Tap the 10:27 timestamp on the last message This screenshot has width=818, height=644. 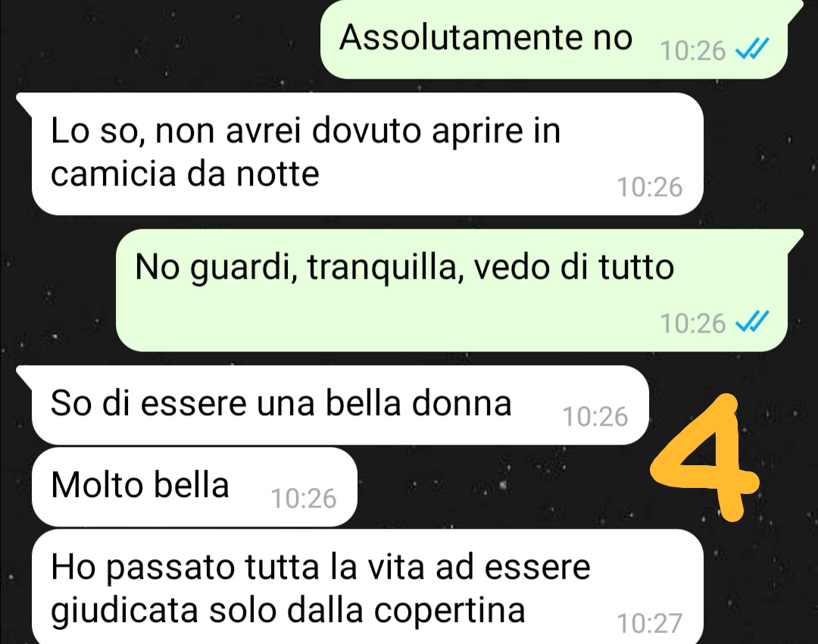tap(650, 623)
